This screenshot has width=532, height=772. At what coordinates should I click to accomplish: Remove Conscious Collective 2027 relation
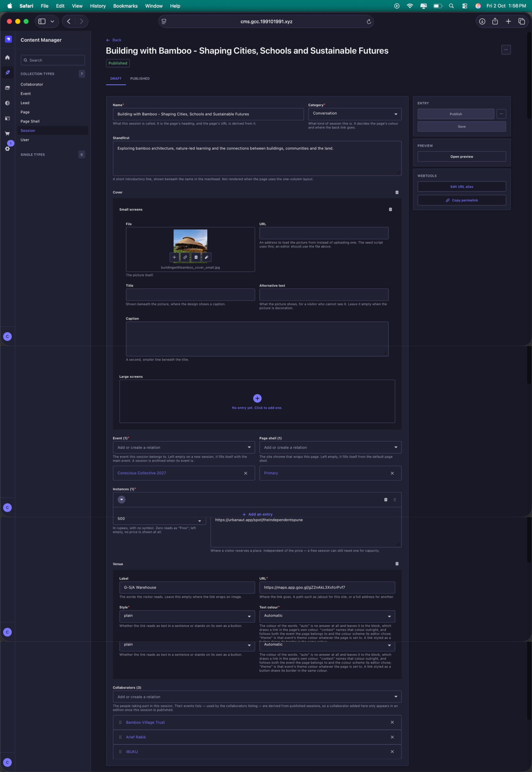pyautogui.click(x=246, y=473)
